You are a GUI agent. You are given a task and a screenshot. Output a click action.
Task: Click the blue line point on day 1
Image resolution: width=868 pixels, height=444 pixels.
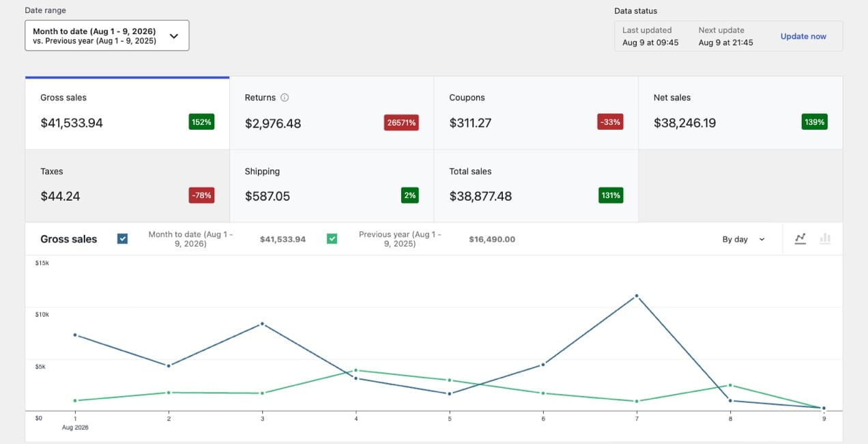point(75,335)
